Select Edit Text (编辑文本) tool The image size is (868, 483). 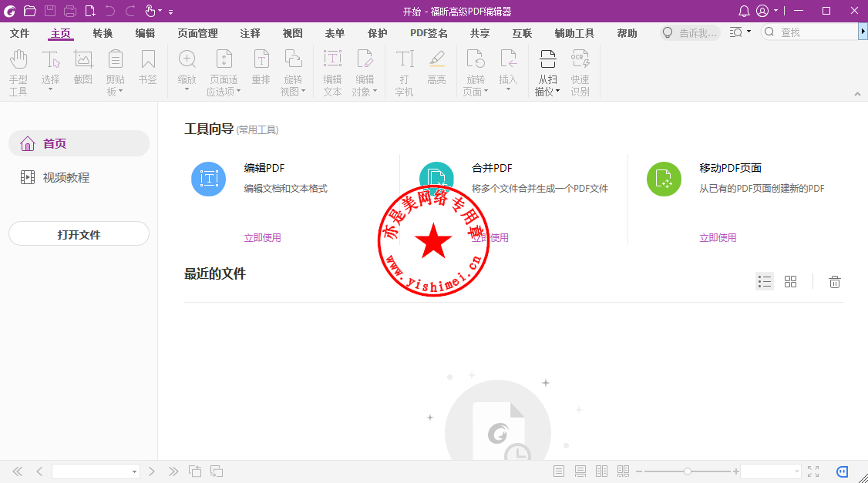click(x=332, y=72)
